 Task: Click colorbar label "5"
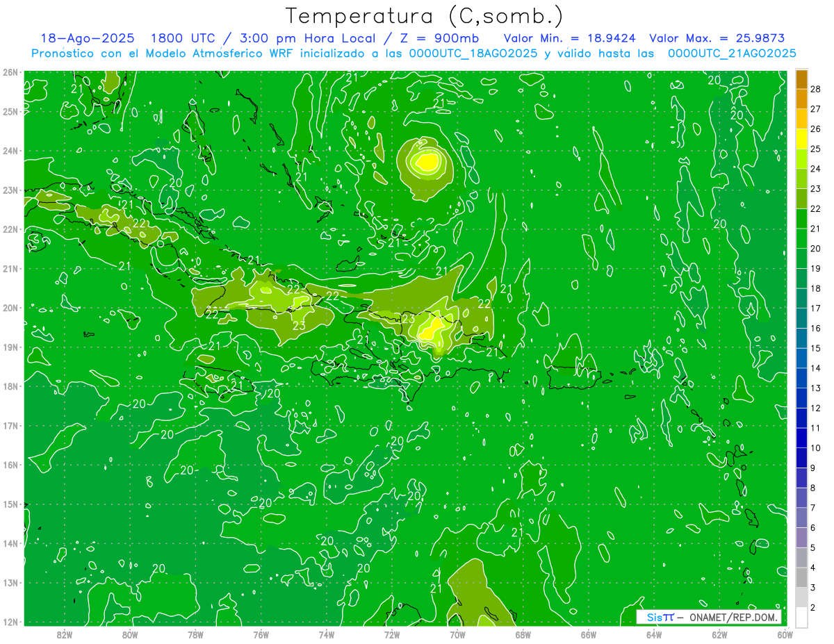812,547
